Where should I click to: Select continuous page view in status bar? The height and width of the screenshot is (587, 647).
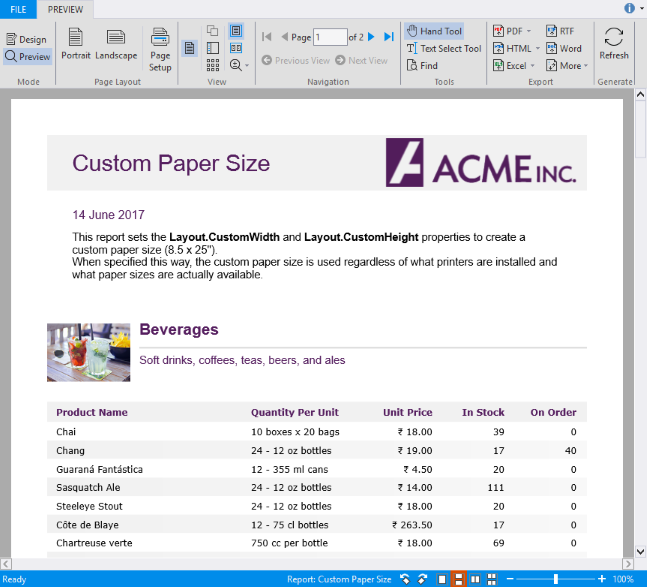pos(459,579)
